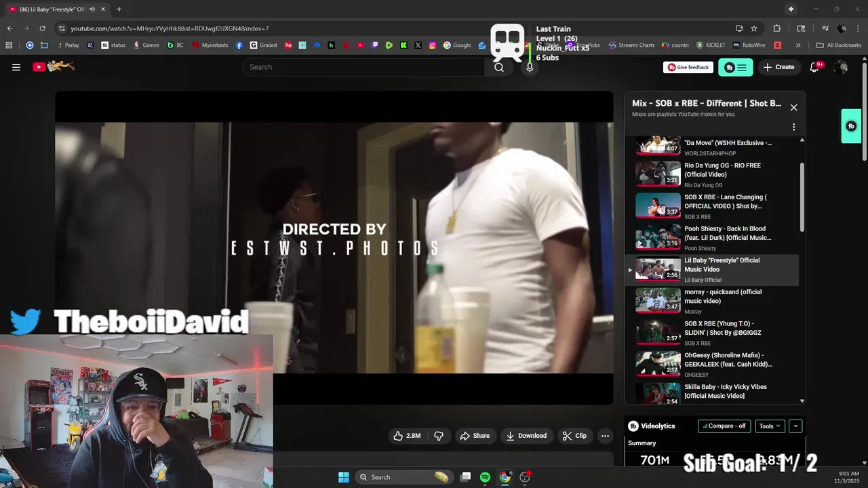Click the Download button
This screenshot has width=868, height=488.
click(x=526, y=436)
